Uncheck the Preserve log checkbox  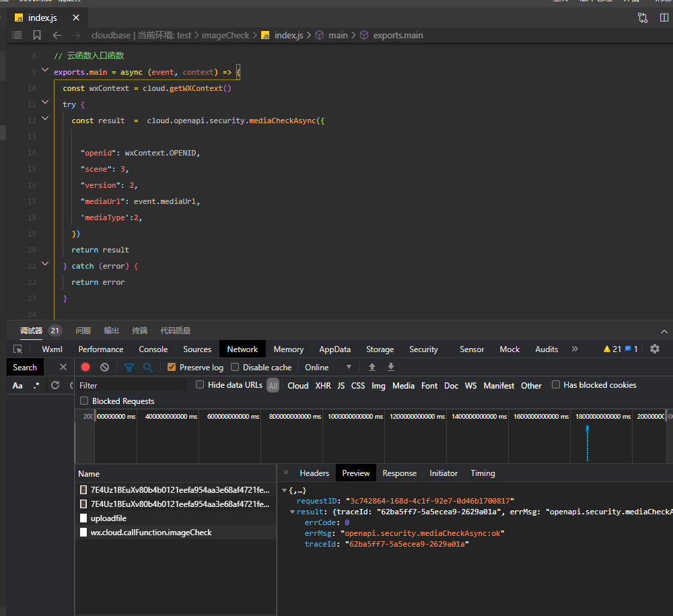point(172,367)
